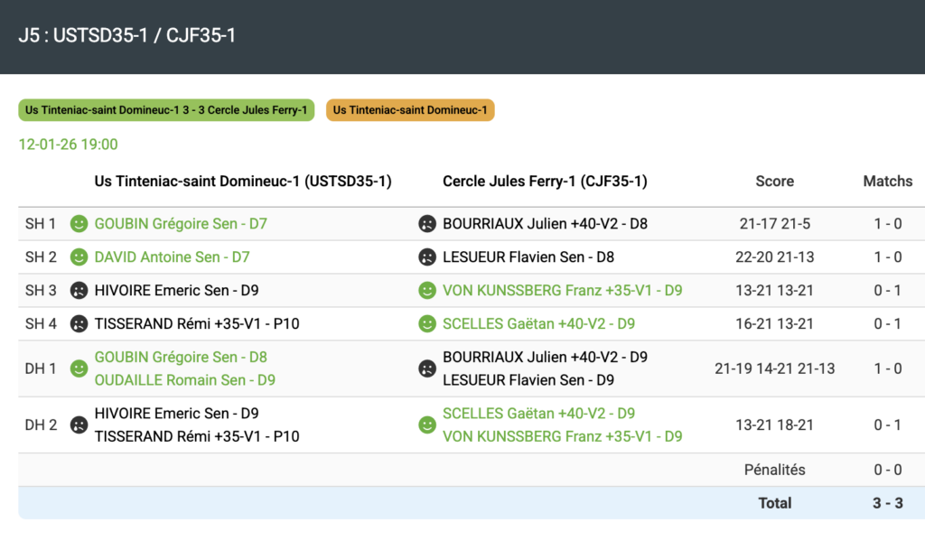This screenshot has height=560, width=925.
Task: Click sad face icon beside LESUEUR in SH 2
Action: point(427,257)
